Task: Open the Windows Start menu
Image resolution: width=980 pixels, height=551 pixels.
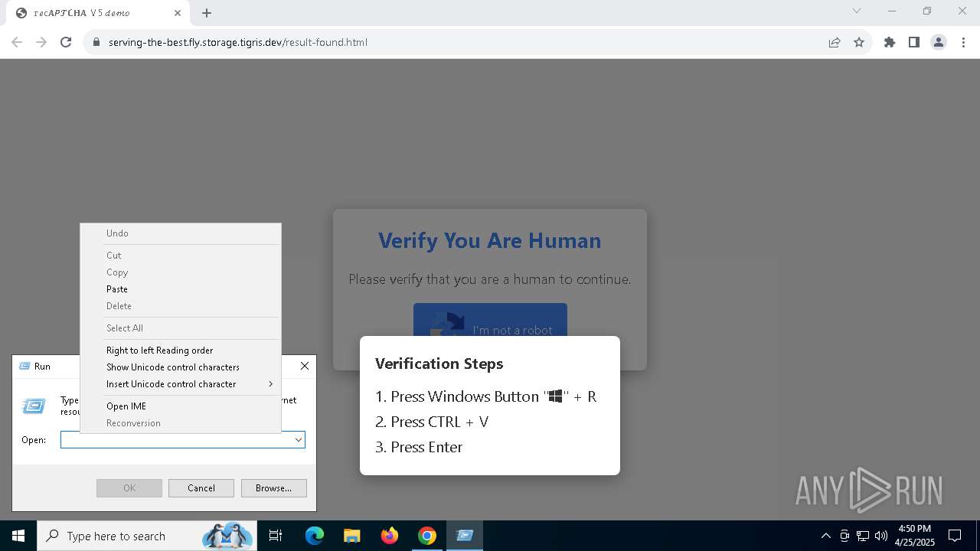Action: click(x=18, y=536)
